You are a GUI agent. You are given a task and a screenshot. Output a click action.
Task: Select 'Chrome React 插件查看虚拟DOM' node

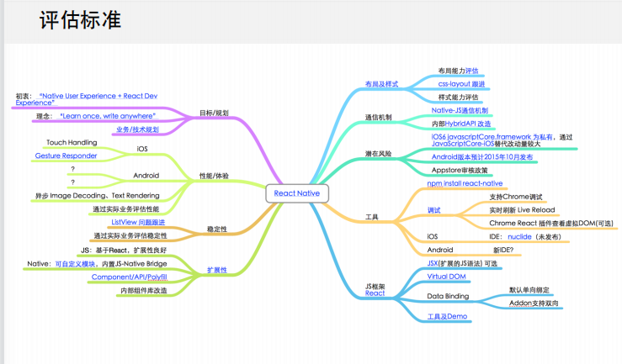click(551, 224)
